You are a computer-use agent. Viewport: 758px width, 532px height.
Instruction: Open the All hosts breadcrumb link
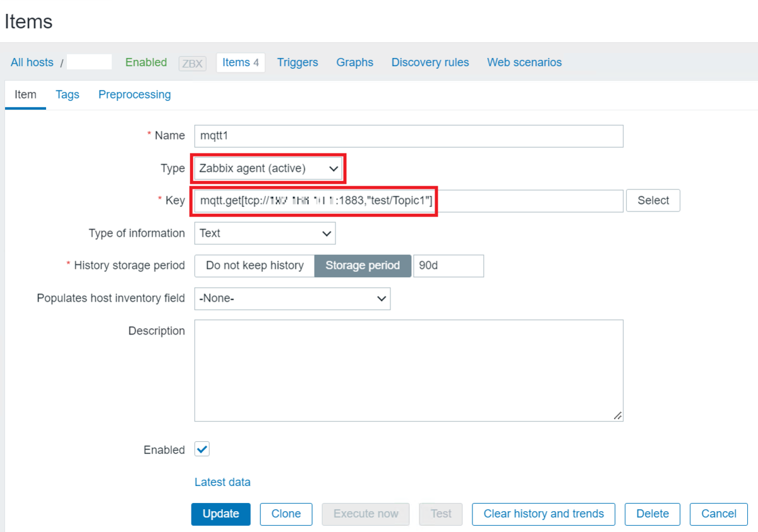[x=32, y=62]
